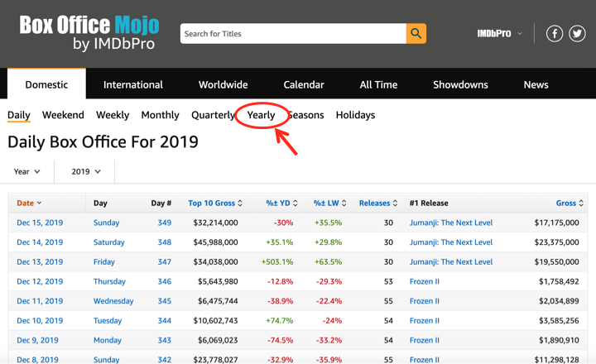Viewport: 596px width, 364px height.
Task: Sort by Top 10 Gross arrows
Action: tap(240, 204)
